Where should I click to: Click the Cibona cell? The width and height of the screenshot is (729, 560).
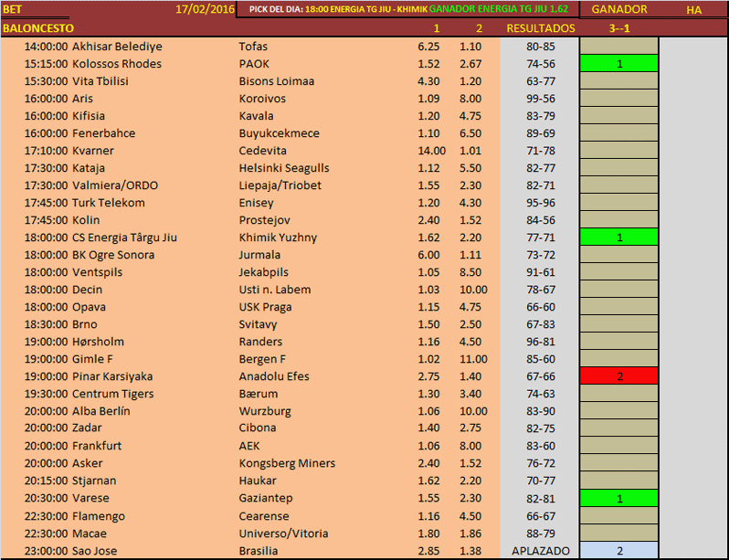pyautogui.click(x=257, y=428)
